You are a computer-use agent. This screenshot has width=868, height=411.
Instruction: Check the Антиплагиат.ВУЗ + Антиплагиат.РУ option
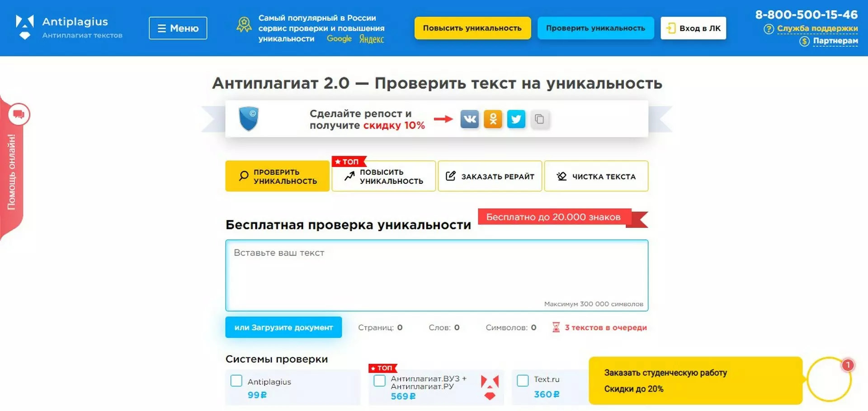(380, 381)
